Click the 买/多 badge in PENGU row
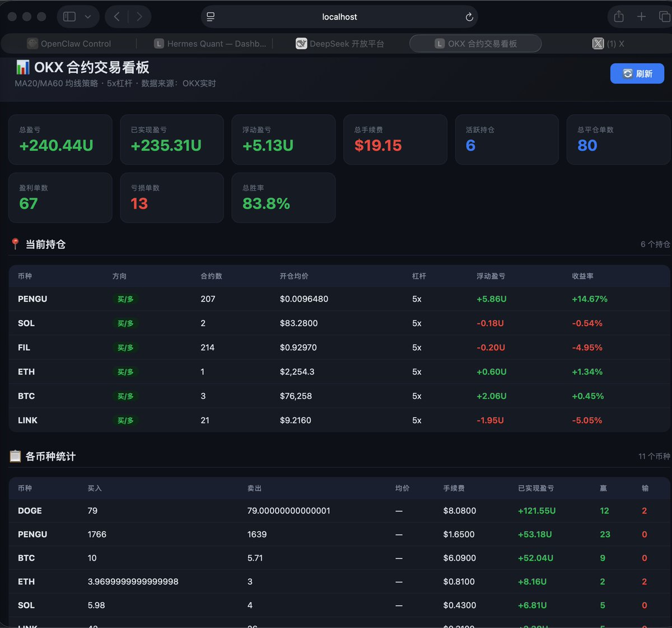The width and height of the screenshot is (672, 628). pyautogui.click(x=125, y=299)
